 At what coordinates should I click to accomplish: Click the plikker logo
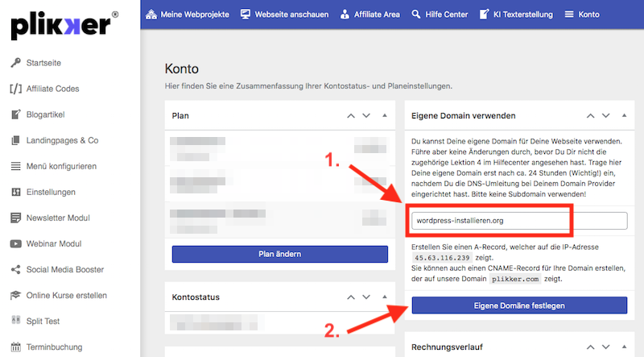pos(64,26)
